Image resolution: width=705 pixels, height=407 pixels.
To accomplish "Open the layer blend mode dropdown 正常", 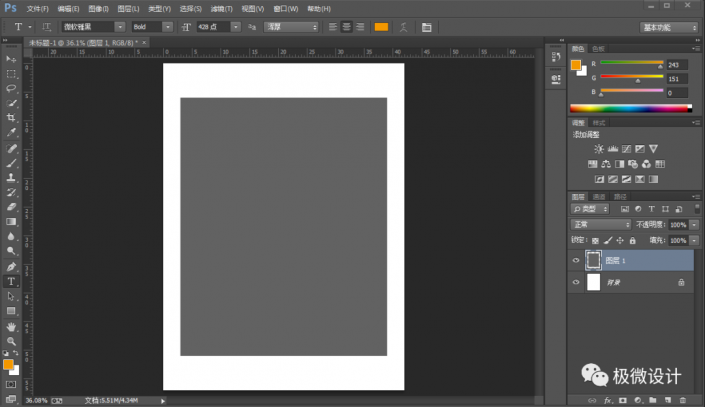I will (x=601, y=225).
